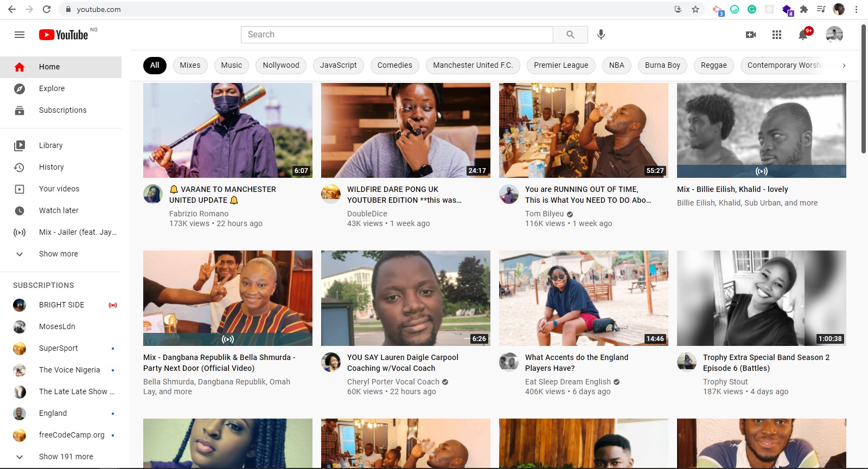Reload the page in the browser
This screenshot has width=868, height=469.
(47, 9)
